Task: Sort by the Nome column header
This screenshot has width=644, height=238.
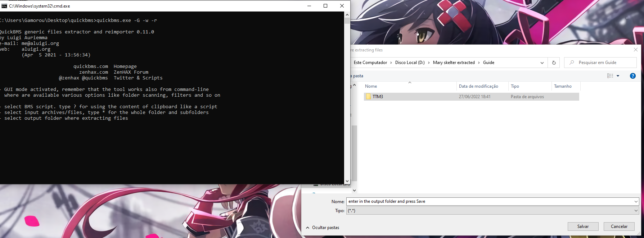Action: pos(410,86)
